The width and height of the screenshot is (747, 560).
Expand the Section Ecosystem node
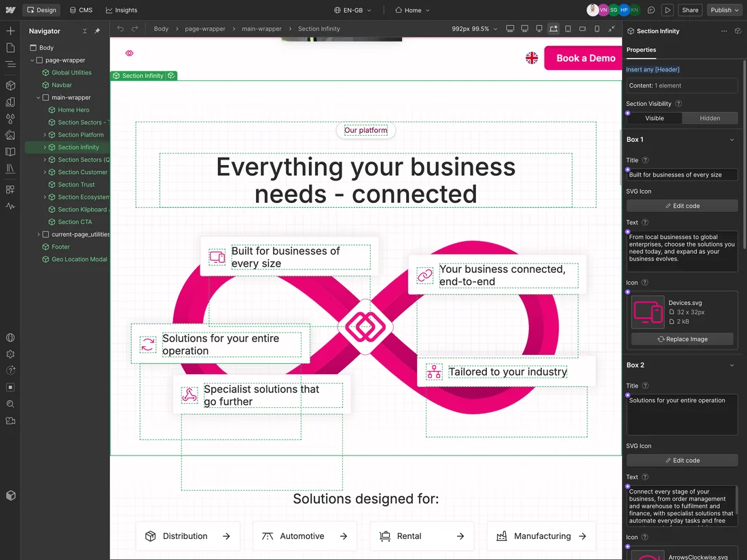pyautogui.click(x=45, y=197)
